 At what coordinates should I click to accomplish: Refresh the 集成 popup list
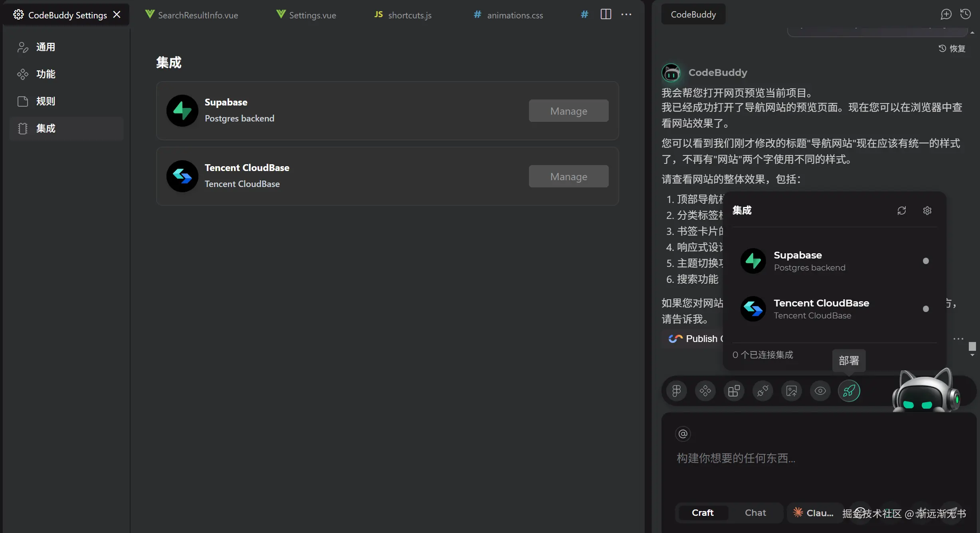pyautogui.click(x=901, y=211)
